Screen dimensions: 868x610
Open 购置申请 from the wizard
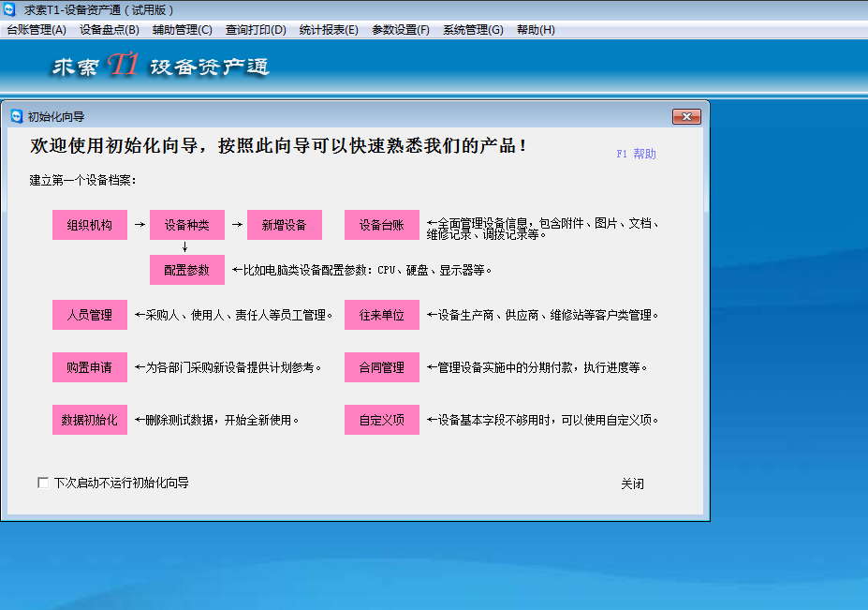90,367
